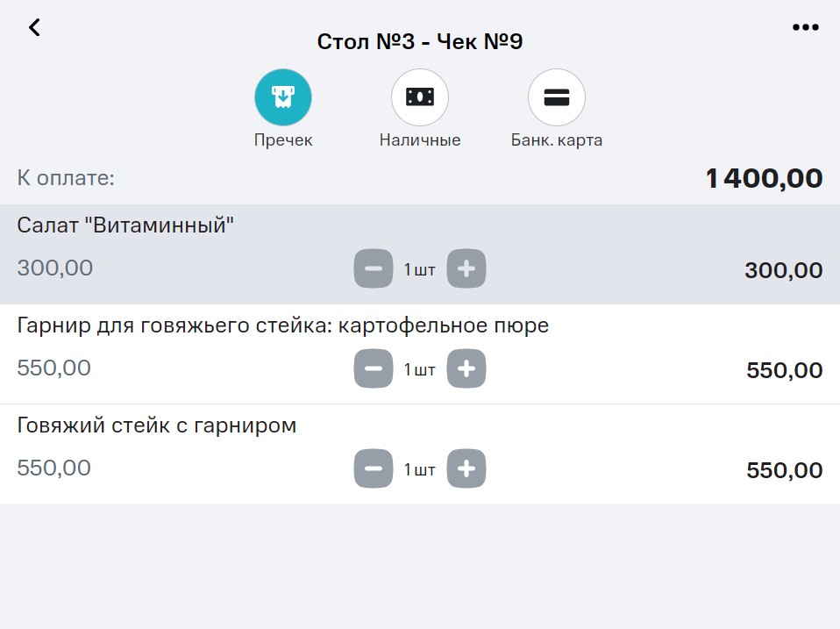Click the К оплате label

66,178
